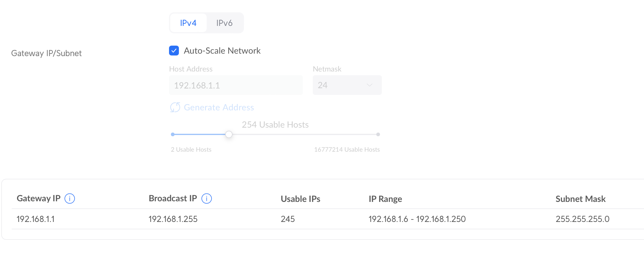Click the Auto-Scale Network label
The image size is (644, 254).
222,51
